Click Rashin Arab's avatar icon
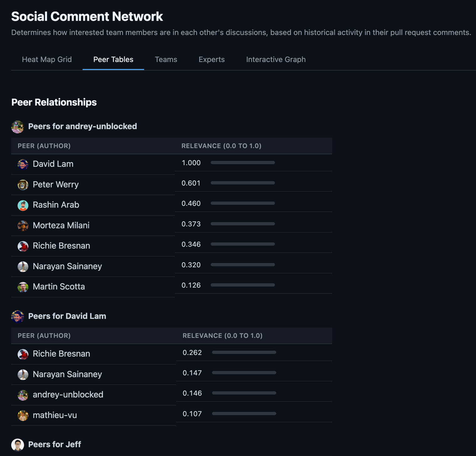The height and width of the screenshot is (456, 476). click(23, 205)
